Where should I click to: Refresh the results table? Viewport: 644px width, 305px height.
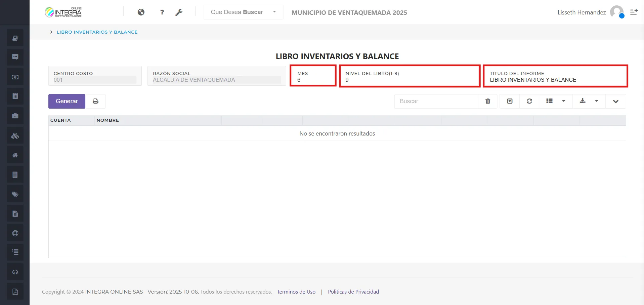click(x=529, y=101)
